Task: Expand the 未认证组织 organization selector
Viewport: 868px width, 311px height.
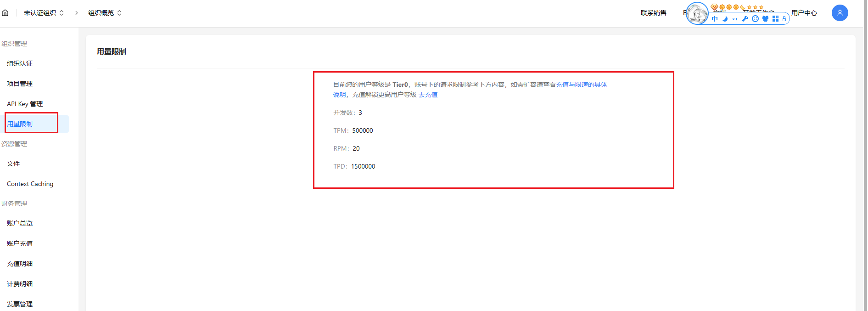Action: (x=44, y=13)
